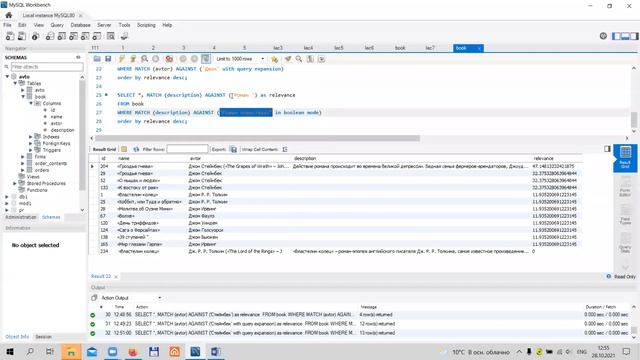Collapse the Tables folder in avto
The width and height of the screenshot is (640, 360).
coord(15,83)
